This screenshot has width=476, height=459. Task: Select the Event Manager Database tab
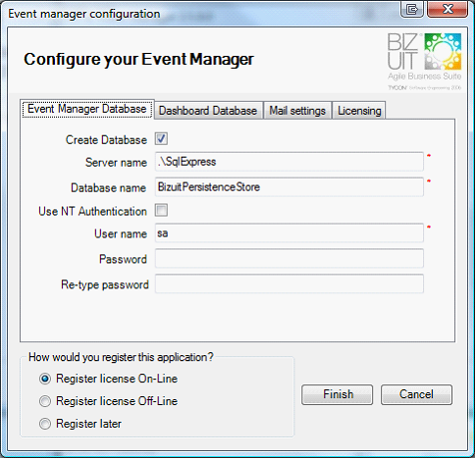pyautogui.click(x=87, y=109)
